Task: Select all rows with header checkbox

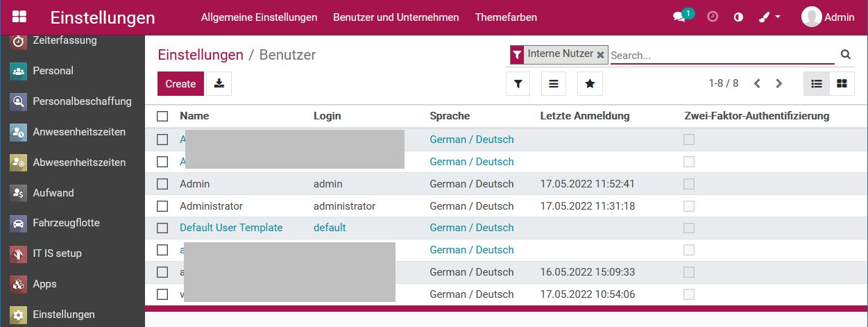Action: tap(162, 117)
